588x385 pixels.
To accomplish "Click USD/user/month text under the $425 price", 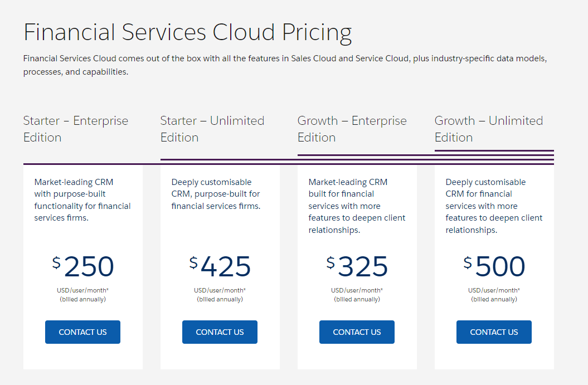I will (x=220, y=290).
